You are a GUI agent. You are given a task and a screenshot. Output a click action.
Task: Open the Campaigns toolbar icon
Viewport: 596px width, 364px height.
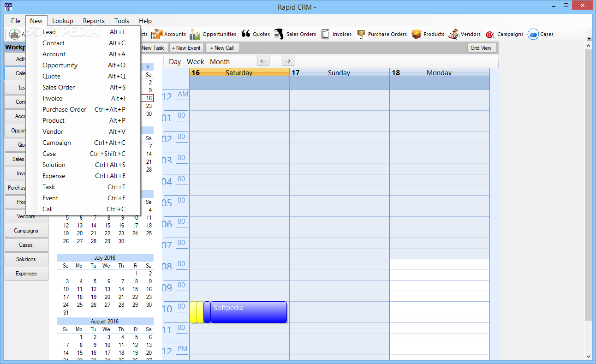(x=504, y=34)
